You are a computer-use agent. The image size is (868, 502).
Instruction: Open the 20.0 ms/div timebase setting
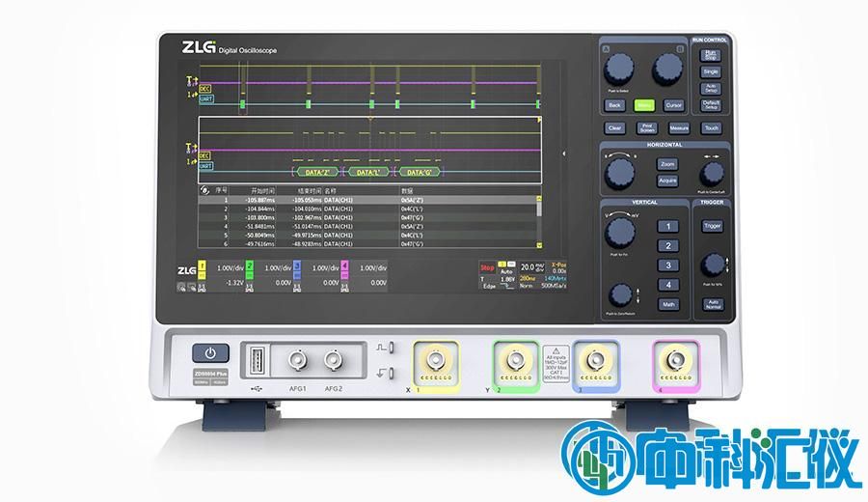point(532,265)
